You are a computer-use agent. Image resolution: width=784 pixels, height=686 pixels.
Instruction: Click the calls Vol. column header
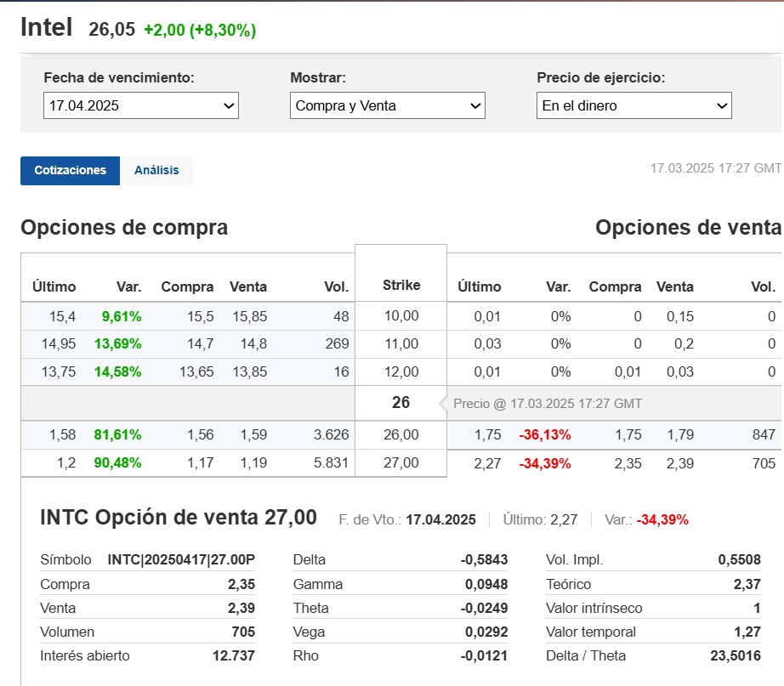point(337,287)
